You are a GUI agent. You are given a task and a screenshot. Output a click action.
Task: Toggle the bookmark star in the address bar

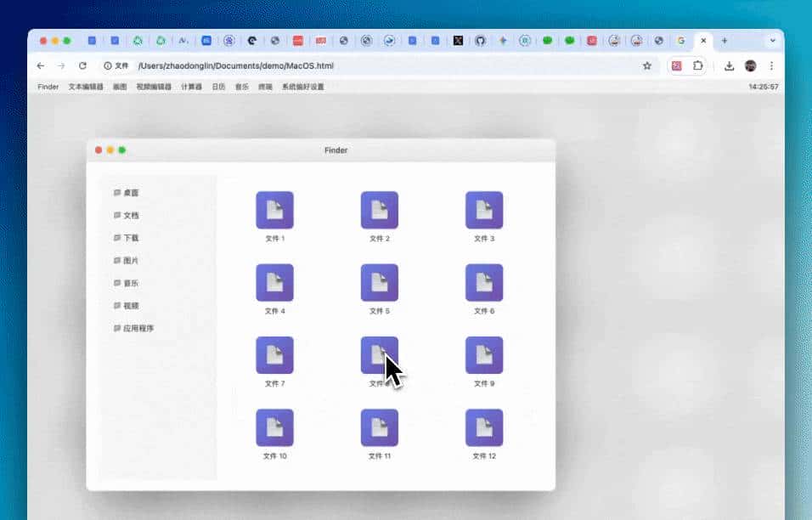pos(647,65)
